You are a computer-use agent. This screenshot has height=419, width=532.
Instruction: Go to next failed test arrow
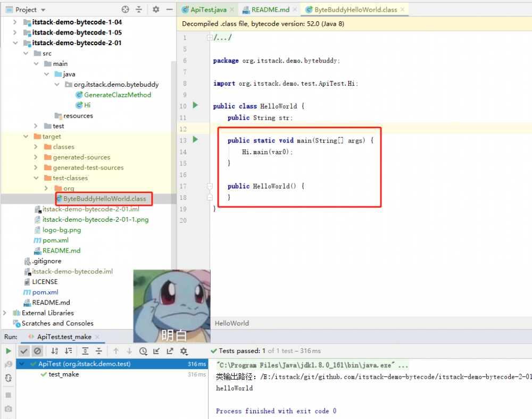129,351
